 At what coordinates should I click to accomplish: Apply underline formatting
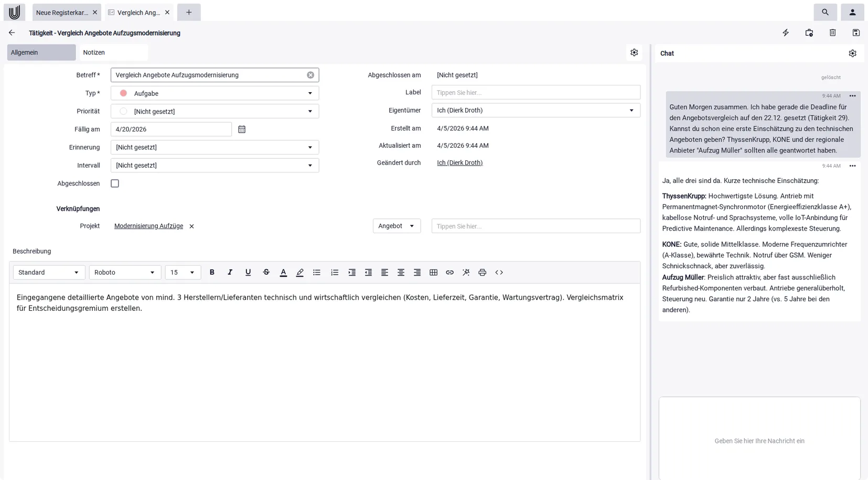248,272
